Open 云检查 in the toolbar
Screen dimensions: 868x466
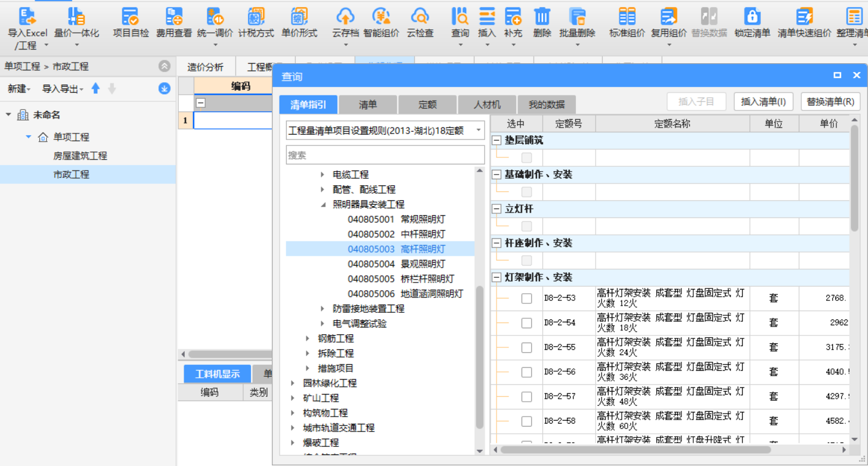tap(420, 16)
